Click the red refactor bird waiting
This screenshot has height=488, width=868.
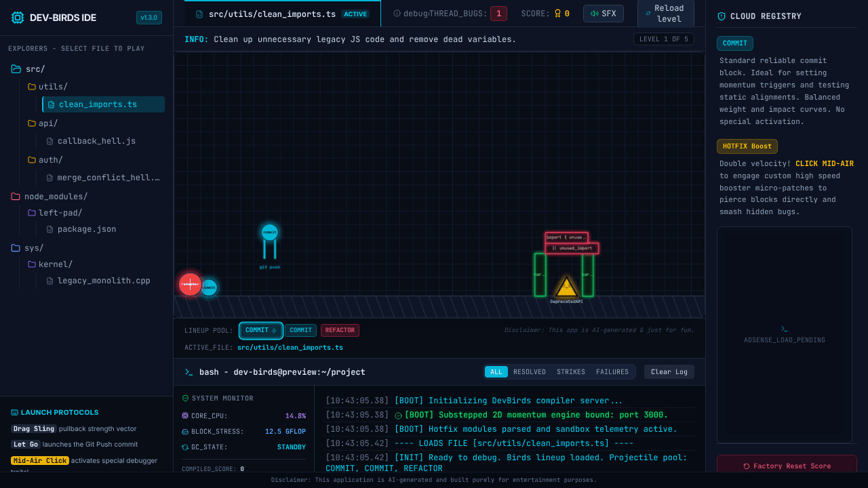(x=190, y=284)
